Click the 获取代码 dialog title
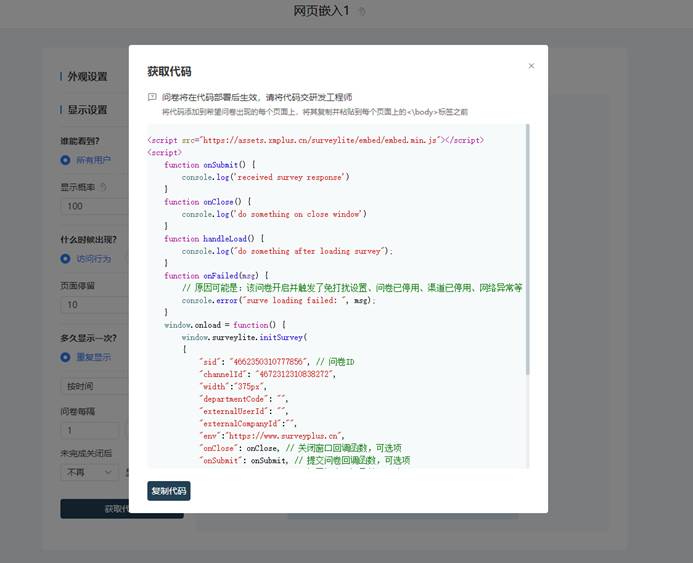The height and width of the screenshot is (563, 693). tap(169, 72)
